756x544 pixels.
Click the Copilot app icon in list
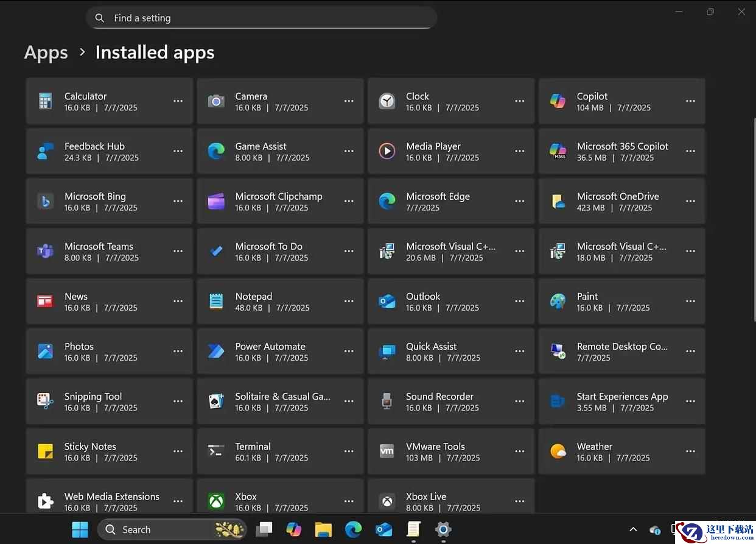click(558, 101)
